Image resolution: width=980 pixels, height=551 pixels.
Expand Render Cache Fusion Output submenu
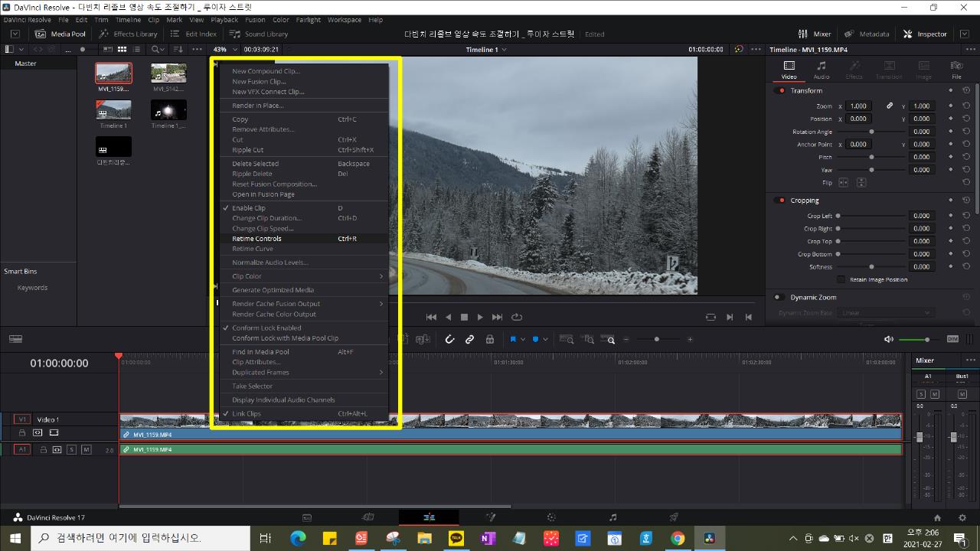[x=305, y=304]
